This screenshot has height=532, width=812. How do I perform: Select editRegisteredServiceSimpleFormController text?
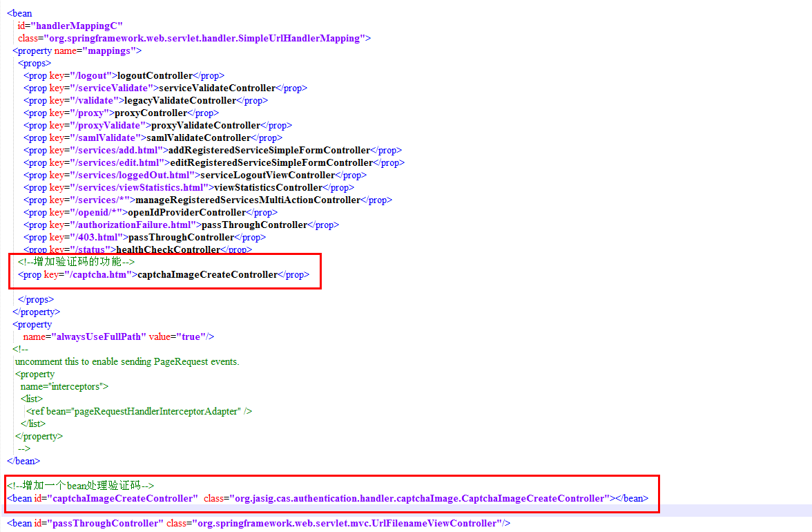[x=271, y=162]
